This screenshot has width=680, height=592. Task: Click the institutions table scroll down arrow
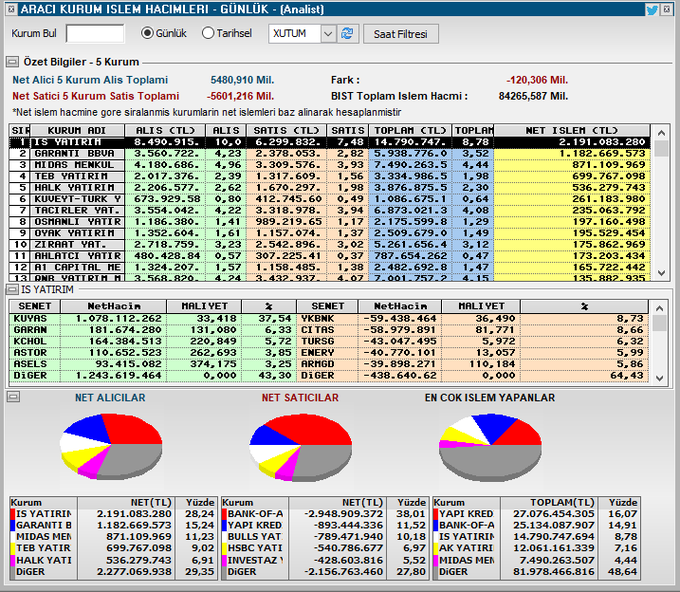coord(661,273)
